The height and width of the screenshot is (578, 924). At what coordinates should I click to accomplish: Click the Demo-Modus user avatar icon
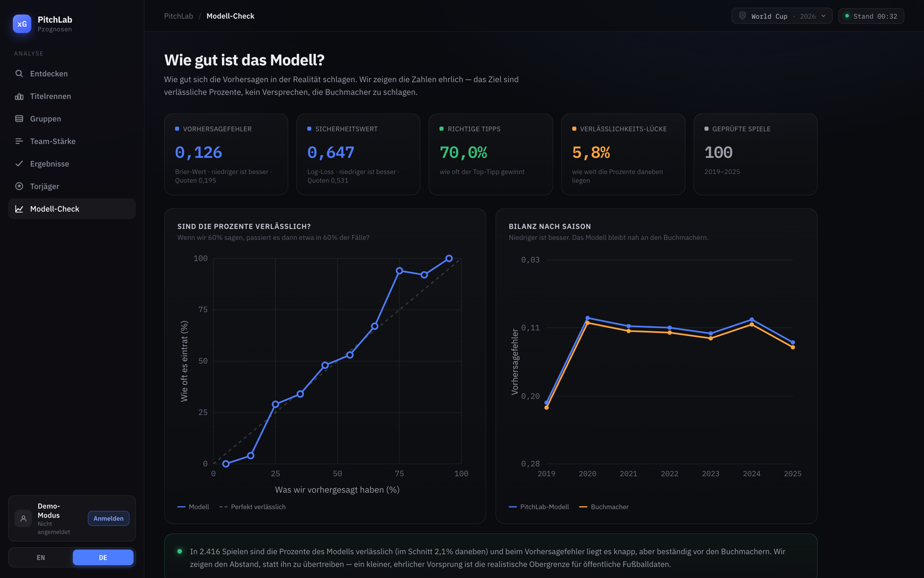23,518
